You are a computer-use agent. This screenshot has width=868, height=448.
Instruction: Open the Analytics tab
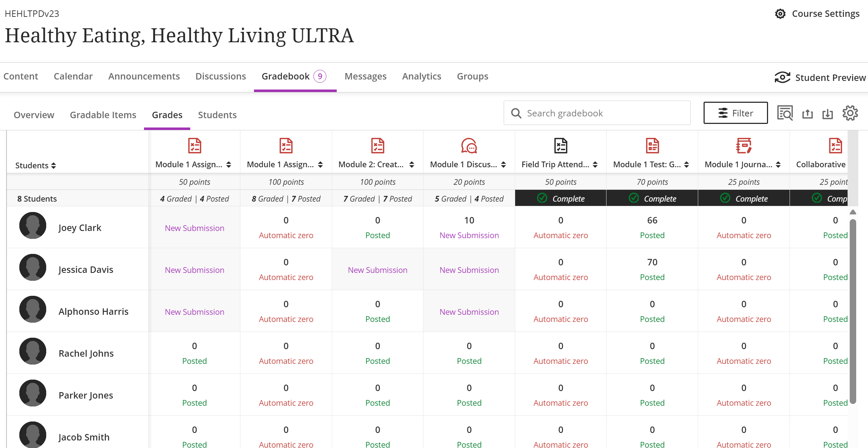(421, 76)
